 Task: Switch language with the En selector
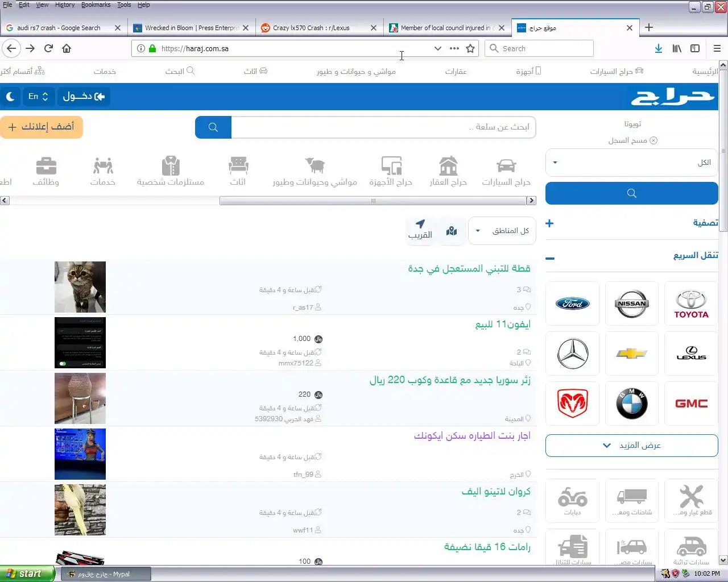point(38,97)
